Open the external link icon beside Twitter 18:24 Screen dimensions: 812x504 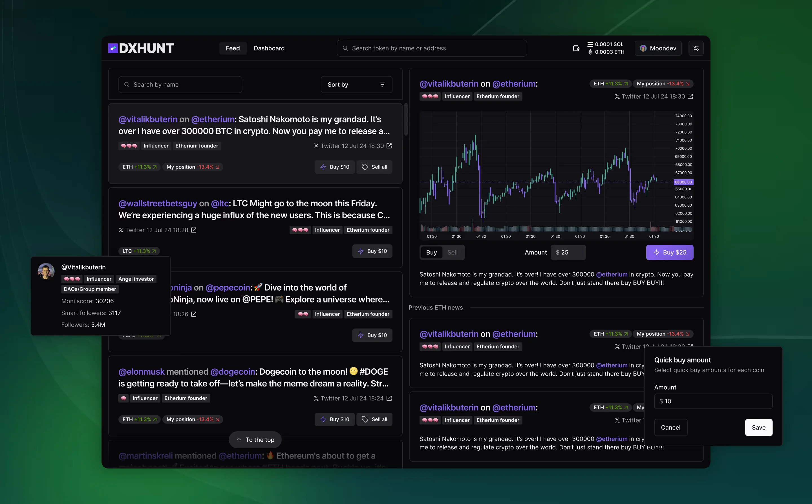pyautogui.click(x=389, y=398)
